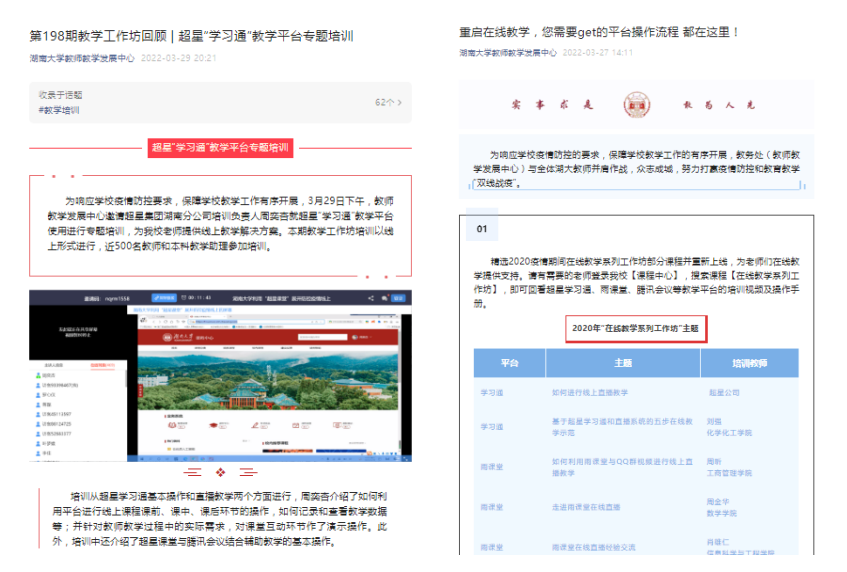
Task: Click the #教学培训 topic tag
Action: [59, 110]
